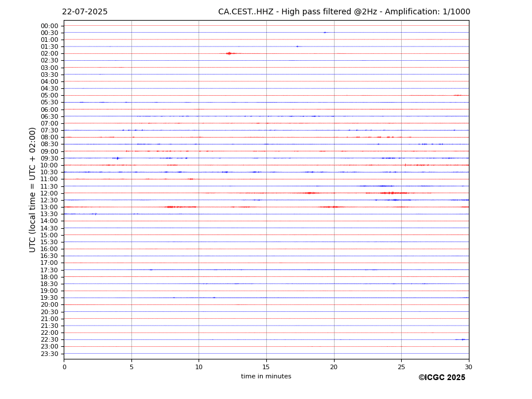Viewport: 532px width, 399px height.
Task: Click the strong red burst on 12:00 trace near minute 24
Action: (x=393, y=193)
